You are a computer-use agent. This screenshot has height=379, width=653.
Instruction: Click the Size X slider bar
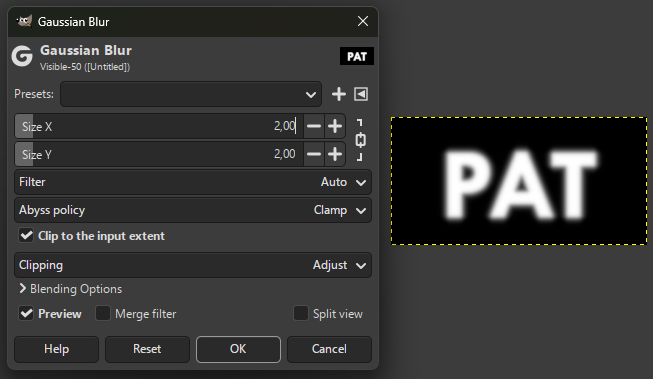pyautogui.click(x=159, y=126)
